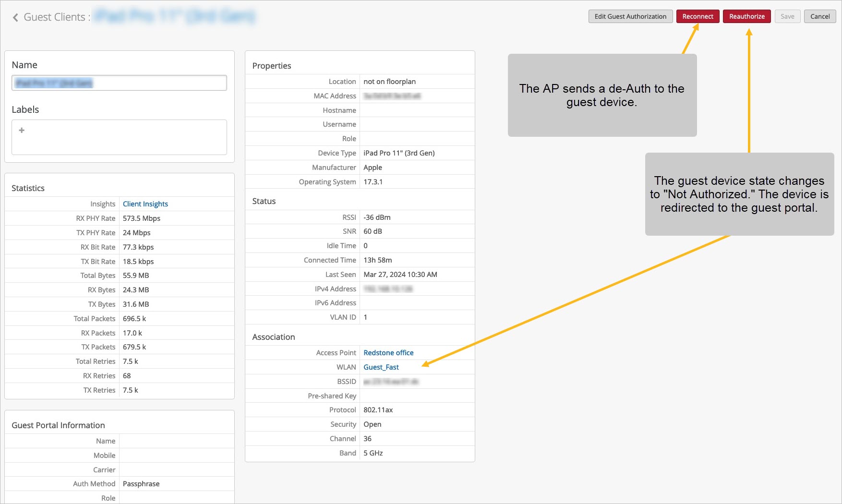Click the Reauthorize button
This screenshot has width=842, height=504.
click(747, 16)
